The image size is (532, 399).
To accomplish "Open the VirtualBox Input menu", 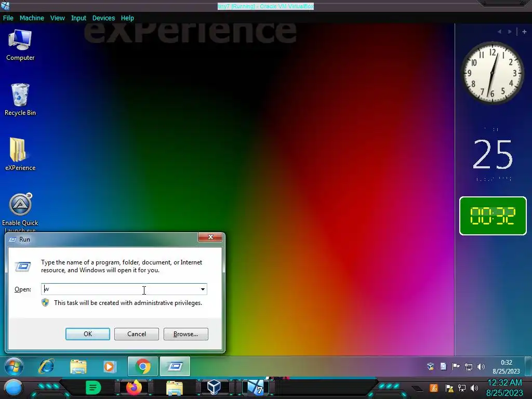I will point(78,18).
